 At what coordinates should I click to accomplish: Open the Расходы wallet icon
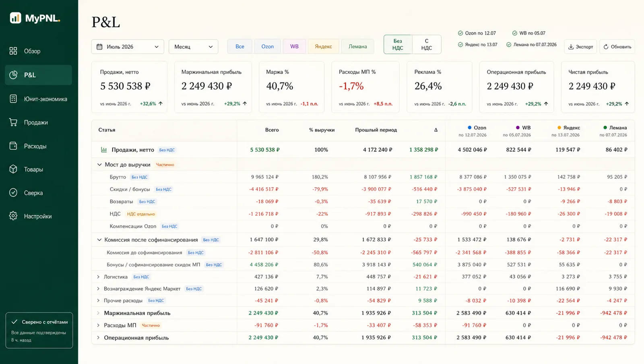click(x=13, y=146)
